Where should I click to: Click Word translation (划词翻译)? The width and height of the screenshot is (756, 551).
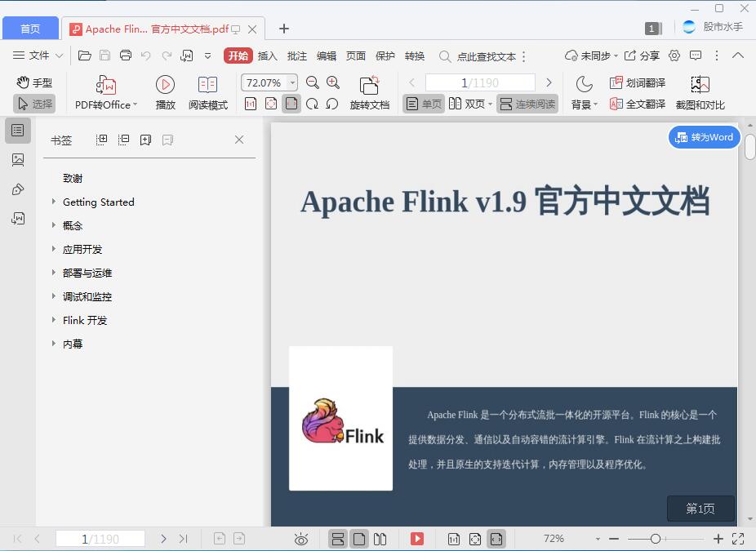coord(638,82)
